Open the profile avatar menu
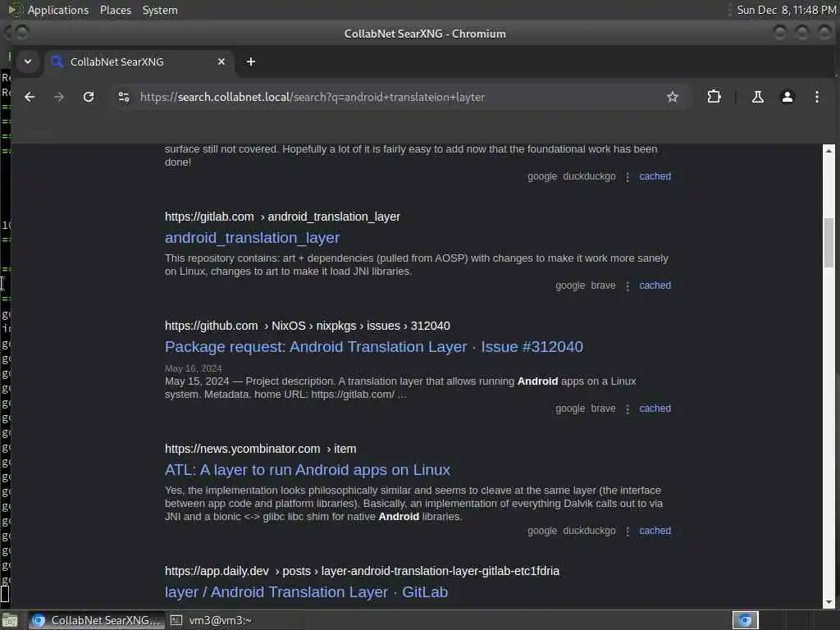Viewport: 840px width, 630px height. click(x=787, y=97)
